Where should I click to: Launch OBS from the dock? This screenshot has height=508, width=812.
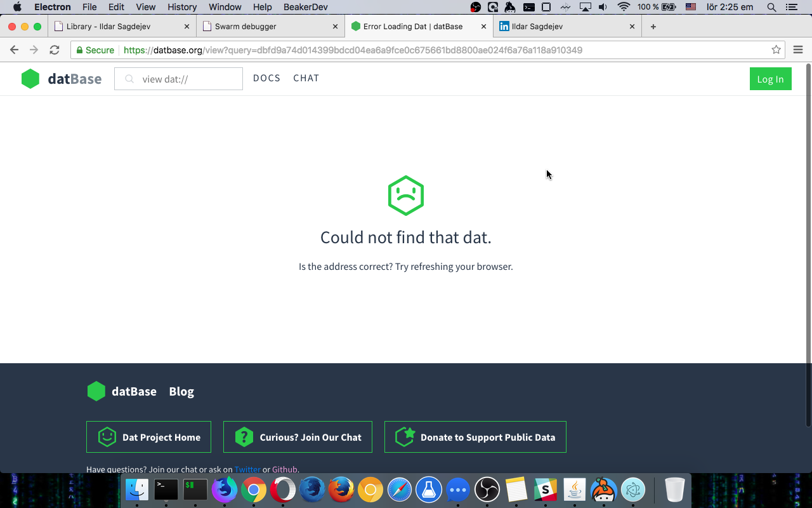pyautogui.click(x=487, y=490)
